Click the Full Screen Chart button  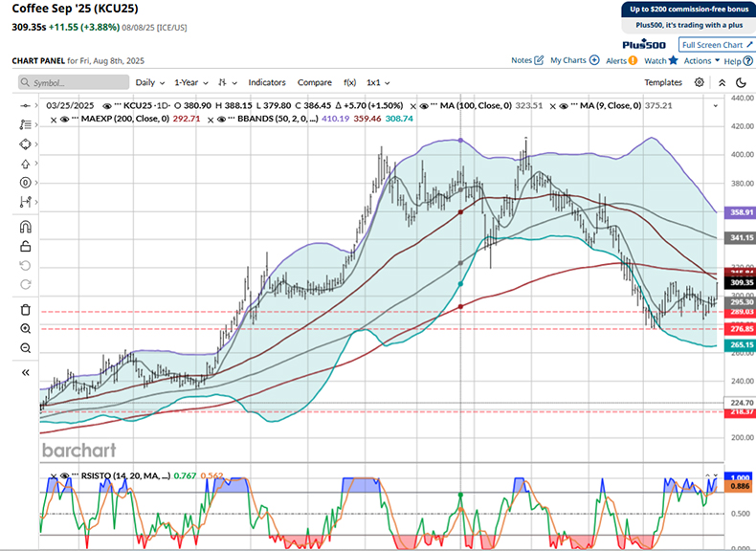pos(713,45)
